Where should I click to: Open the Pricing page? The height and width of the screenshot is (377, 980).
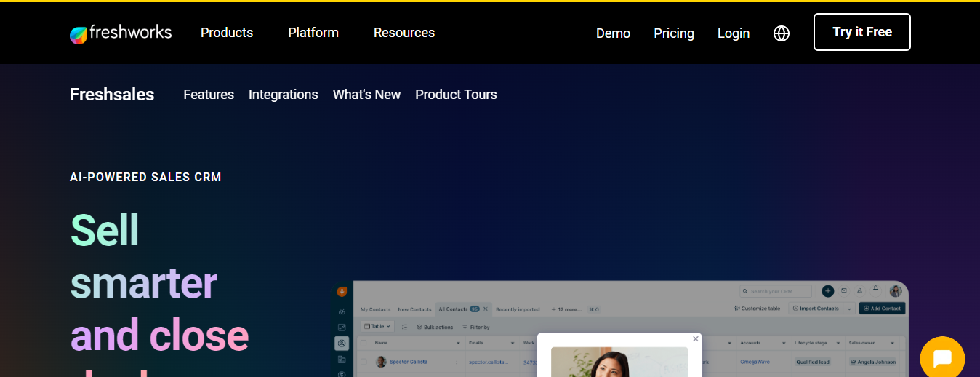point(674,33)
